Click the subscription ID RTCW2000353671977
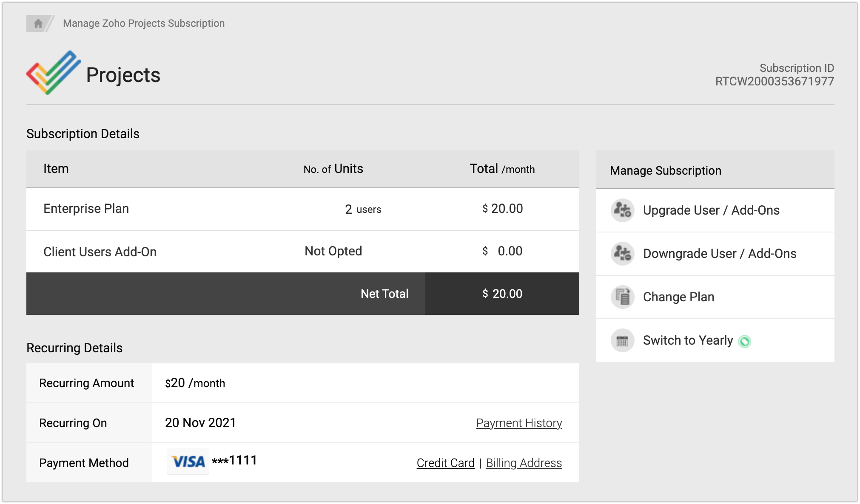Screen dimensions: 860x504 [775, 81]
